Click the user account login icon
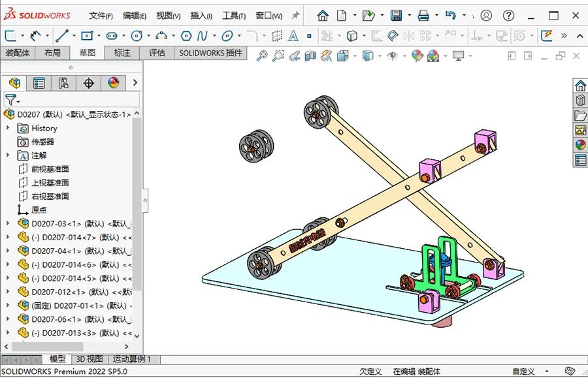The width and height of the screenshot is (588, 378). point(486,16)
